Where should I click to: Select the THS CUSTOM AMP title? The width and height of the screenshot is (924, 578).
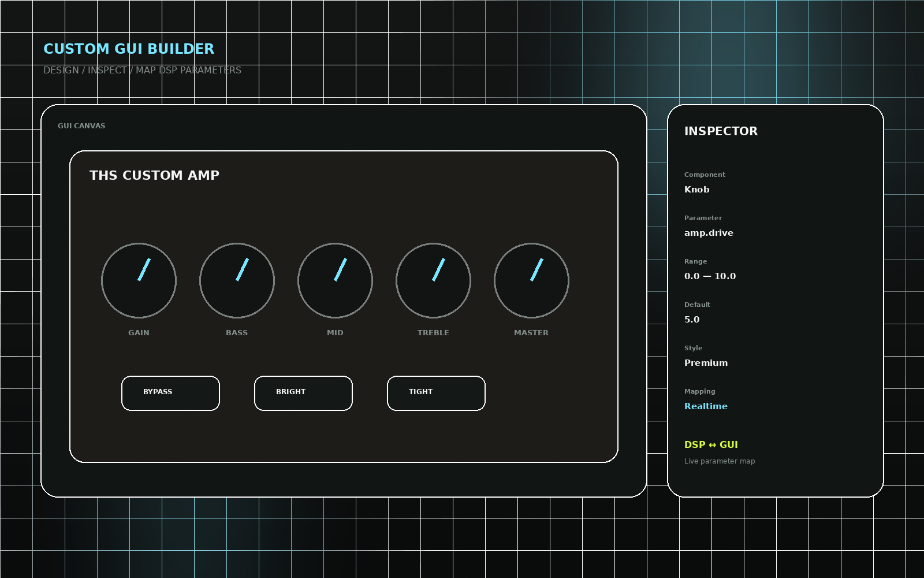(154, 175)
